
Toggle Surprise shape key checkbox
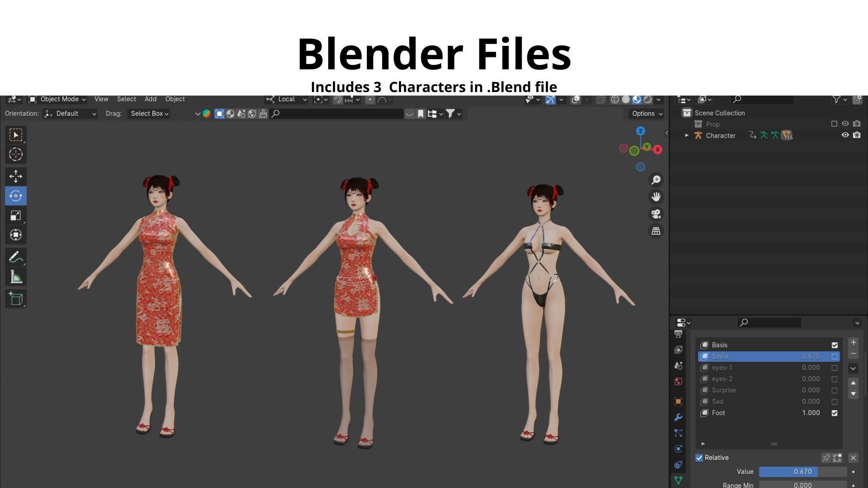coord(835,390)
